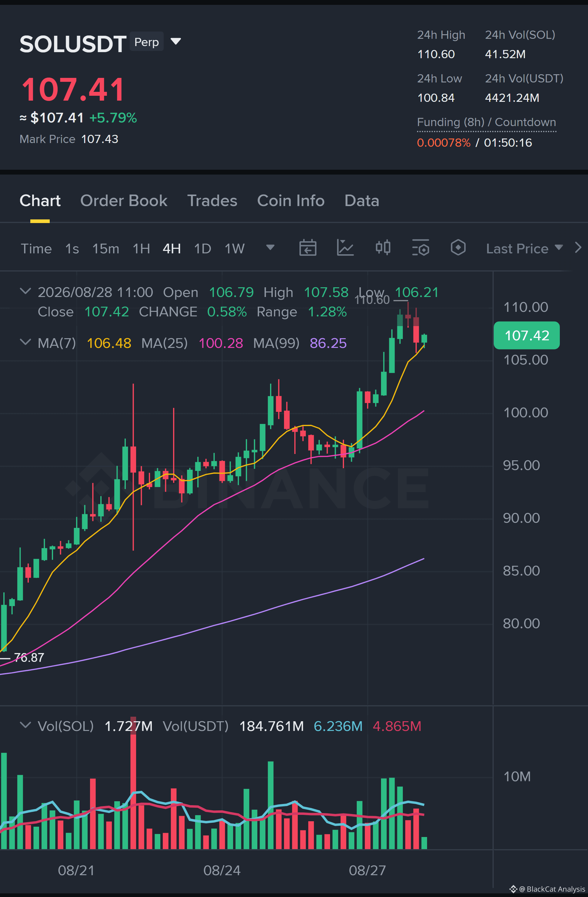Click the 76.87 low price marker
This screenshot has width=588, height=897.
point(29,658)
